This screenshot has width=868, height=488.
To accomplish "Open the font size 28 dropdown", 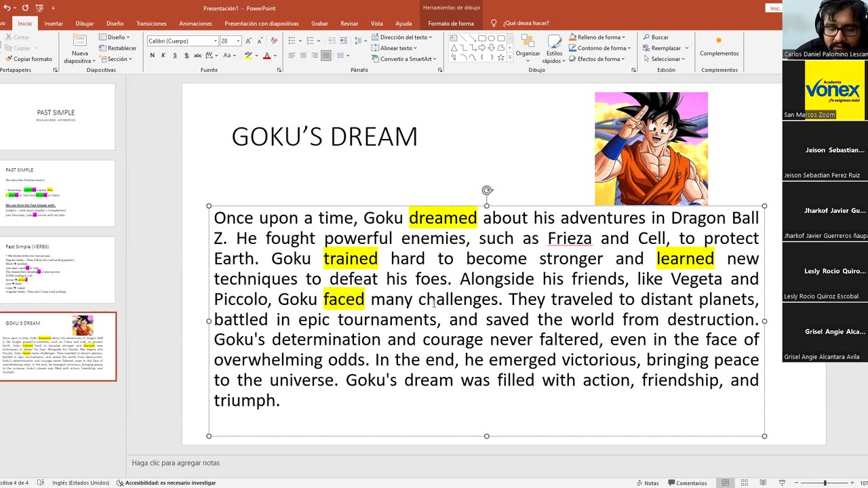I will pyautogui.click(x=238, y=41).
